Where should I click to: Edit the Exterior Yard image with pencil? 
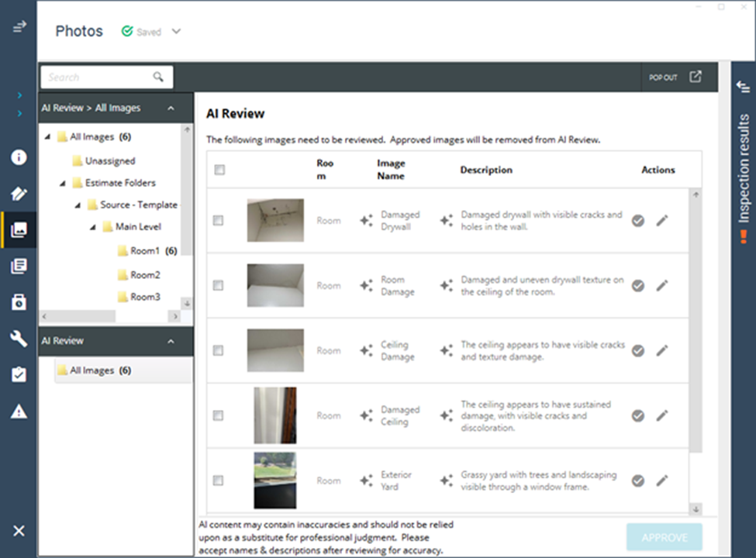click(661, 480)
